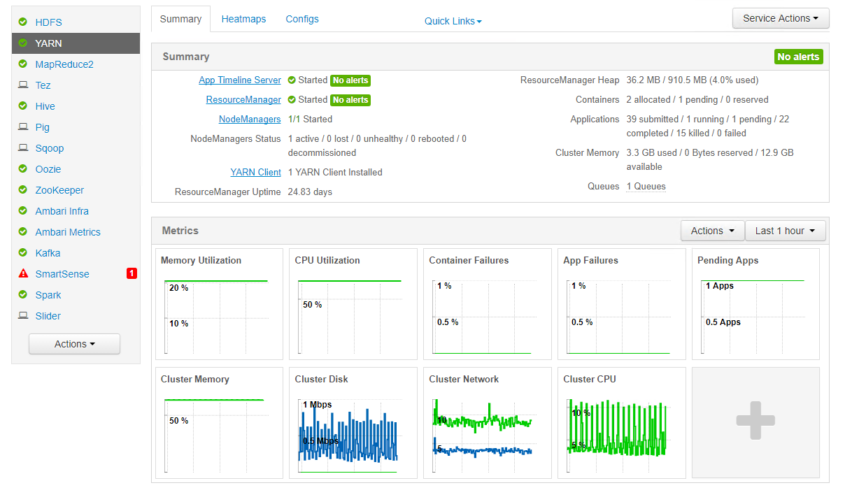
Task: Open the Last 1 hour time range dropdown
Action: pyautogui.click(x=785, y=231)
